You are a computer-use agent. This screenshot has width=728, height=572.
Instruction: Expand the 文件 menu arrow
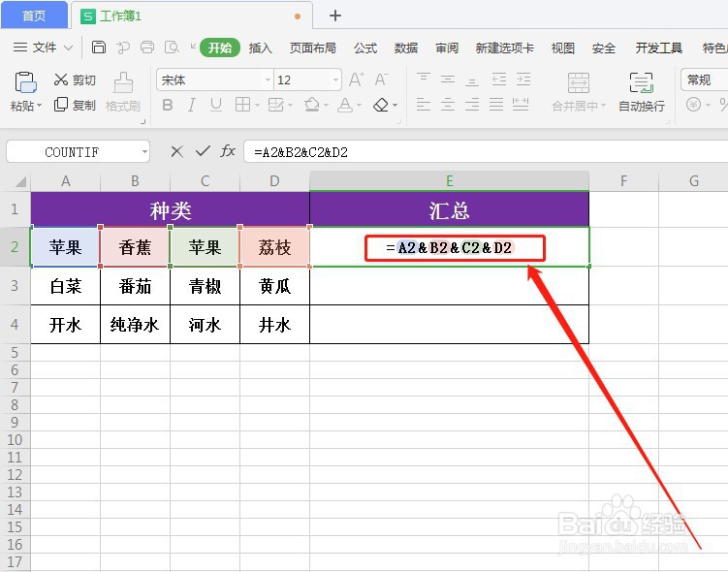68,48
